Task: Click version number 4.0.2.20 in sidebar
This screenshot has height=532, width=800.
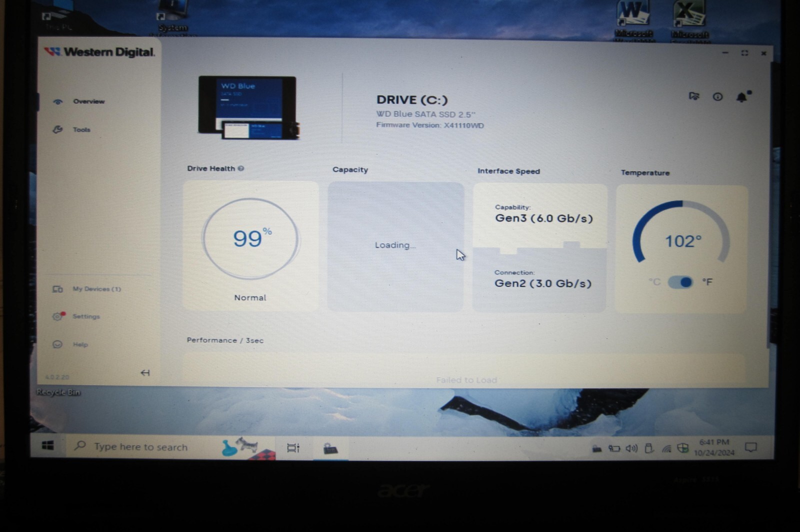Action: click(57, 377)
